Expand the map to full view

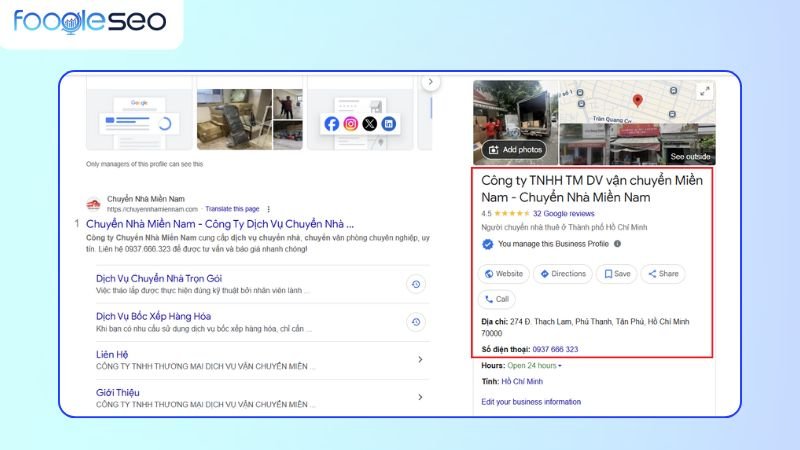click(704, 92)
